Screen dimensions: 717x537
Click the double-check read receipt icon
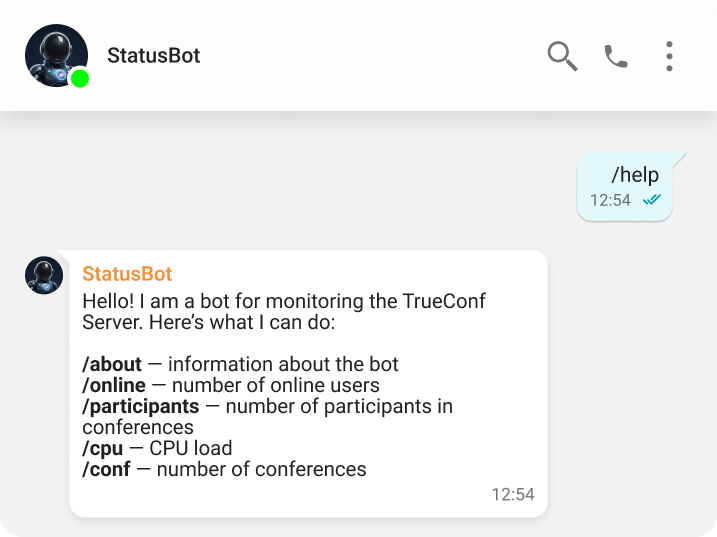click(652, 200)
